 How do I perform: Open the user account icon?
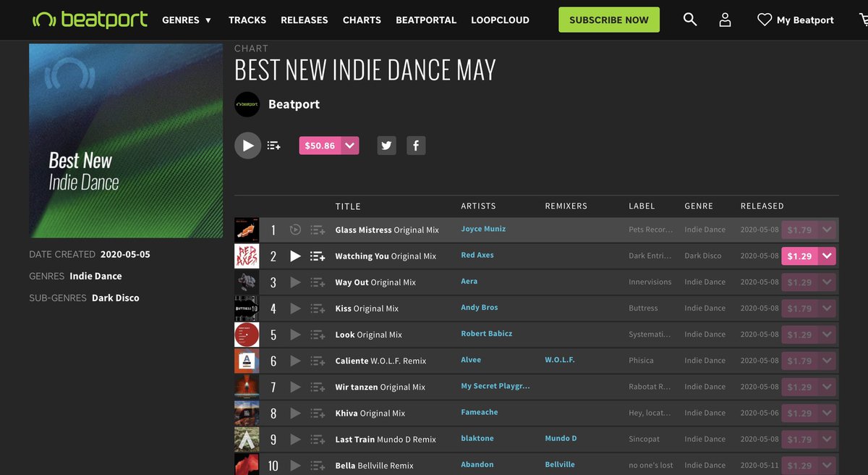(725, 20)
